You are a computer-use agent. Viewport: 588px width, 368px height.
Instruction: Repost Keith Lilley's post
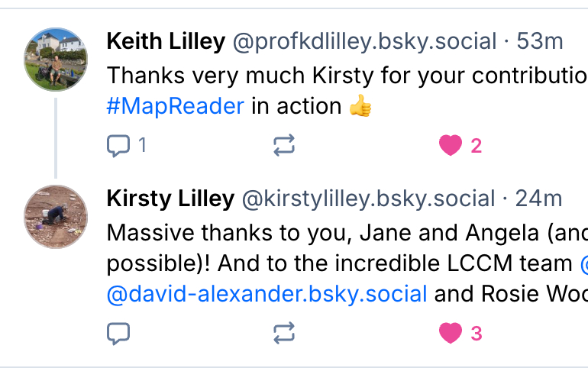tap(284, 145)
